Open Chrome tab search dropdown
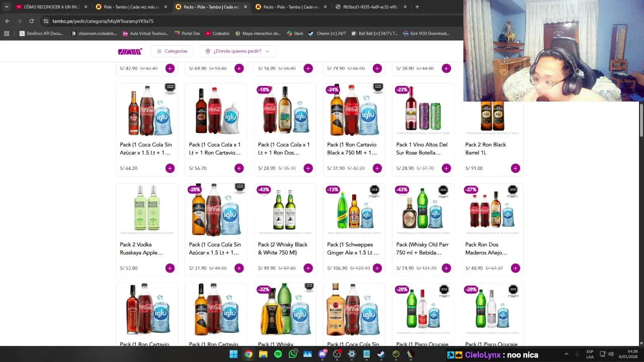Image resolution: width=644 pixels, height=362 pixels. [x=6, y=7]
